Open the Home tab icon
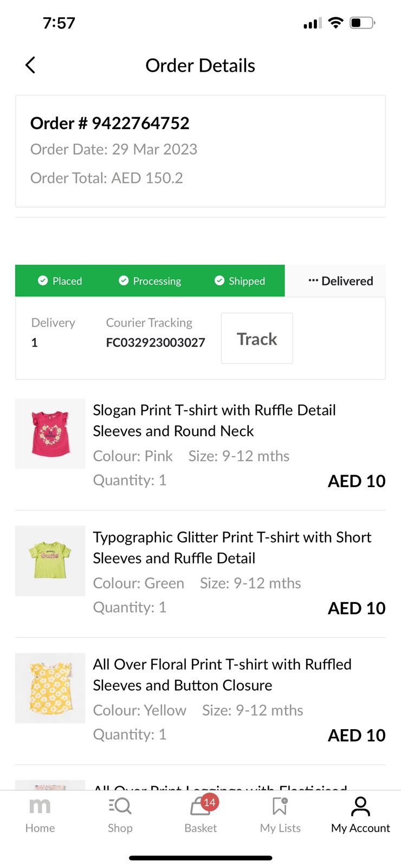 point(40,807)
